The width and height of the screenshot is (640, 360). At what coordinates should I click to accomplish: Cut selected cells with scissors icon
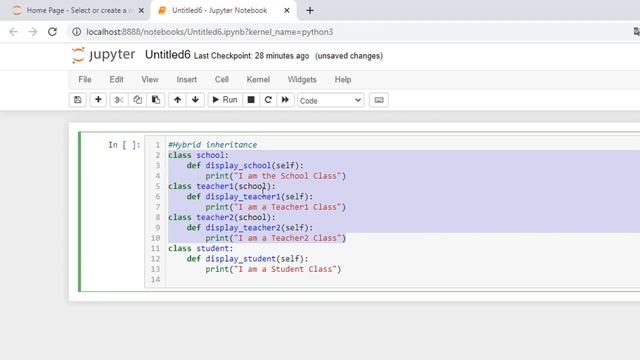point(119,100)
